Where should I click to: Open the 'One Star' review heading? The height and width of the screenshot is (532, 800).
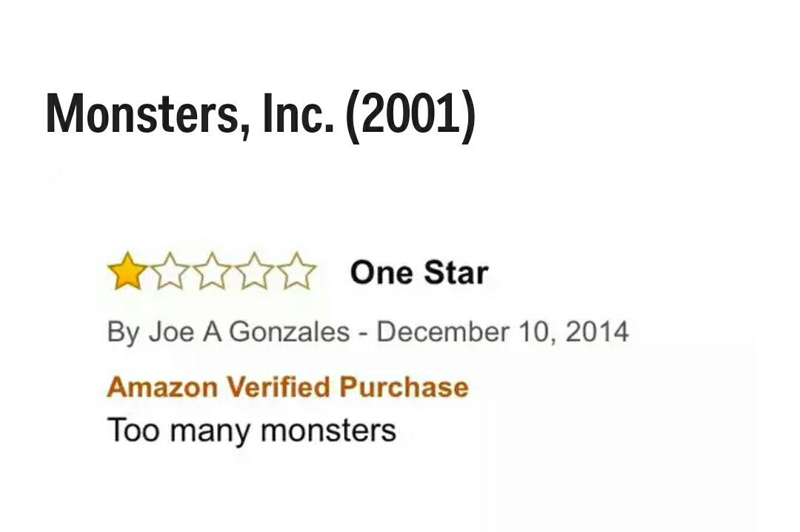click(x=419, y=272)
